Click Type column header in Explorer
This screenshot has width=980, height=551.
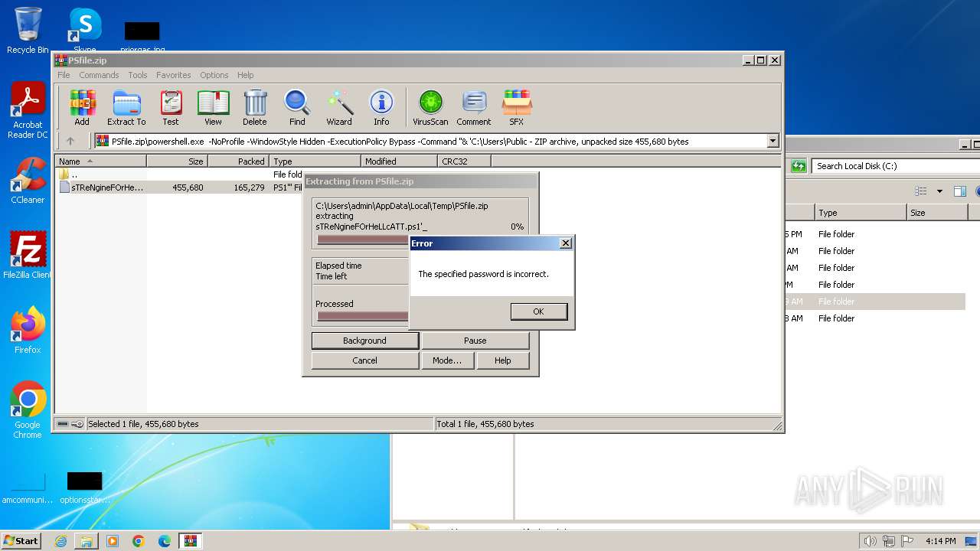click(x=860, y=213)
